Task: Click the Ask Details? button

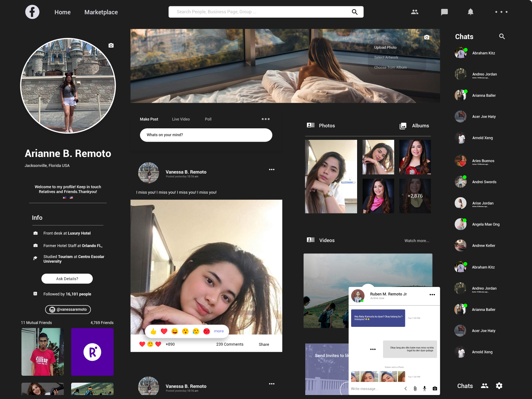Action: [x=67, y=279]
